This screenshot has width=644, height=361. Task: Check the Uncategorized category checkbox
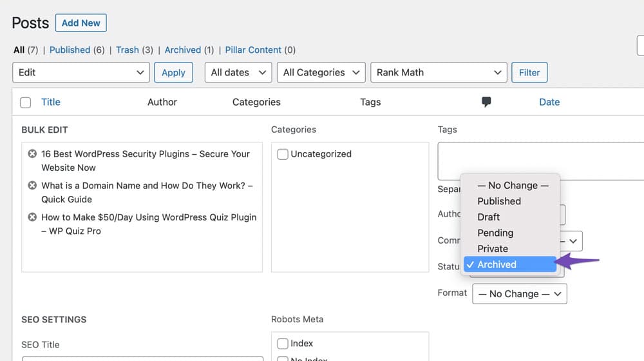click(x=283, y=154)
